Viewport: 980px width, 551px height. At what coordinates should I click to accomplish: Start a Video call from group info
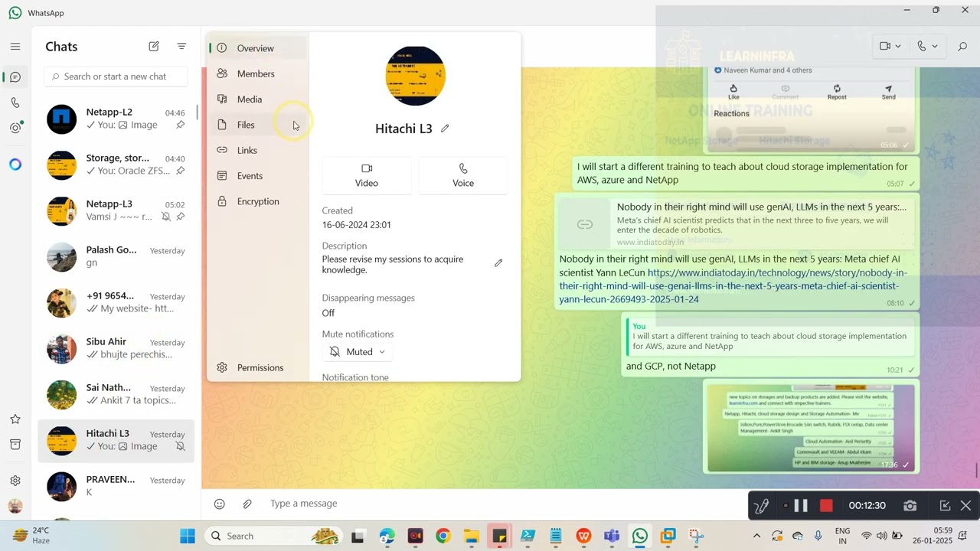tap(367, 175)
